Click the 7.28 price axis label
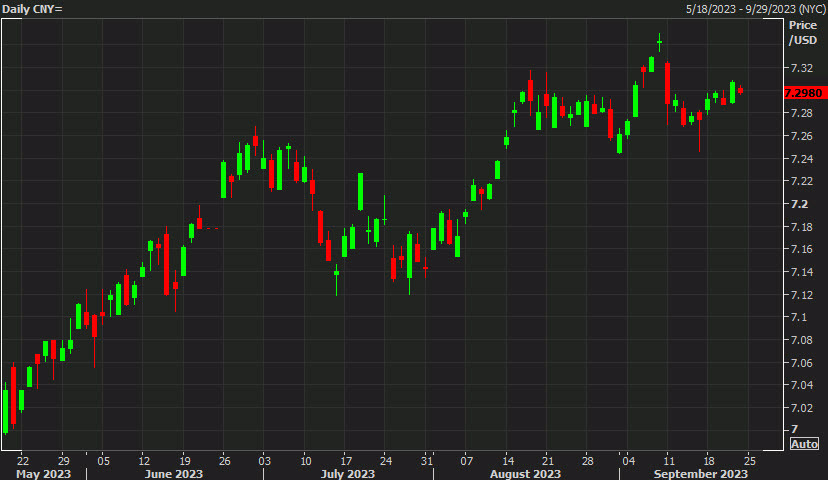The image size is (828, 480). [x=802, y=113]
